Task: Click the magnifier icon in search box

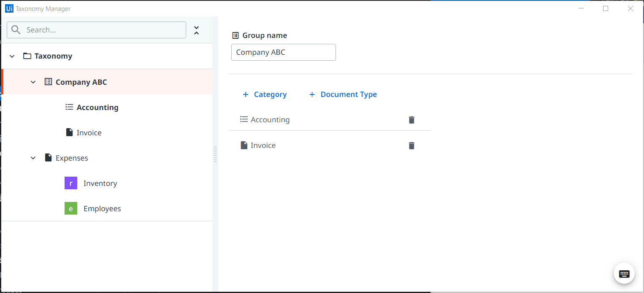Action: click(x=16, y=30)
